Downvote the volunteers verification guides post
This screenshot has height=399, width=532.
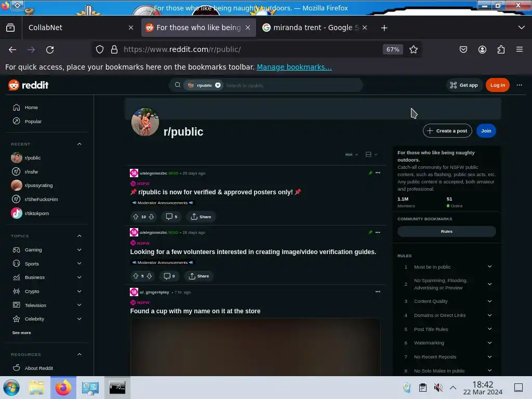[x=149, y=276]
